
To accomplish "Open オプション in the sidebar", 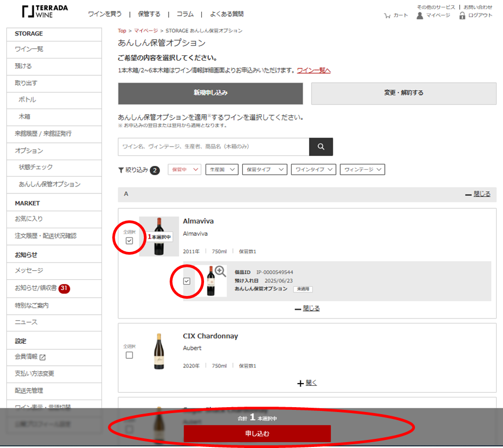I will pos(54,151).
